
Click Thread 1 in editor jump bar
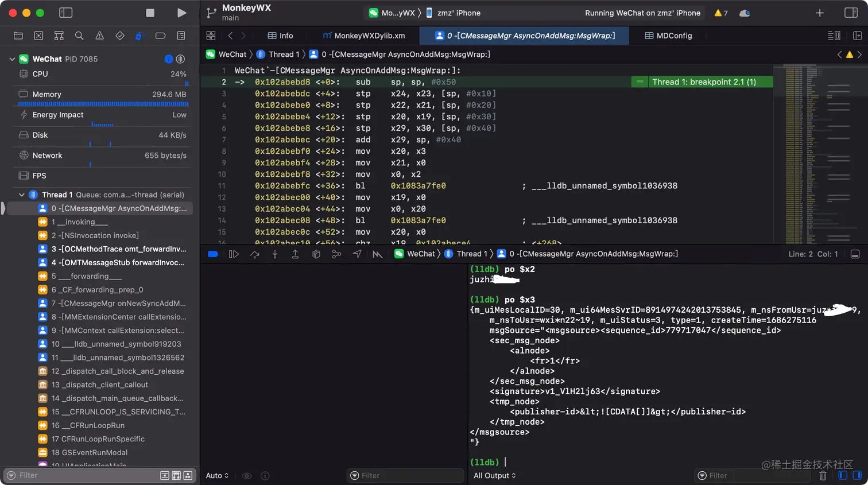coord(278,54)
